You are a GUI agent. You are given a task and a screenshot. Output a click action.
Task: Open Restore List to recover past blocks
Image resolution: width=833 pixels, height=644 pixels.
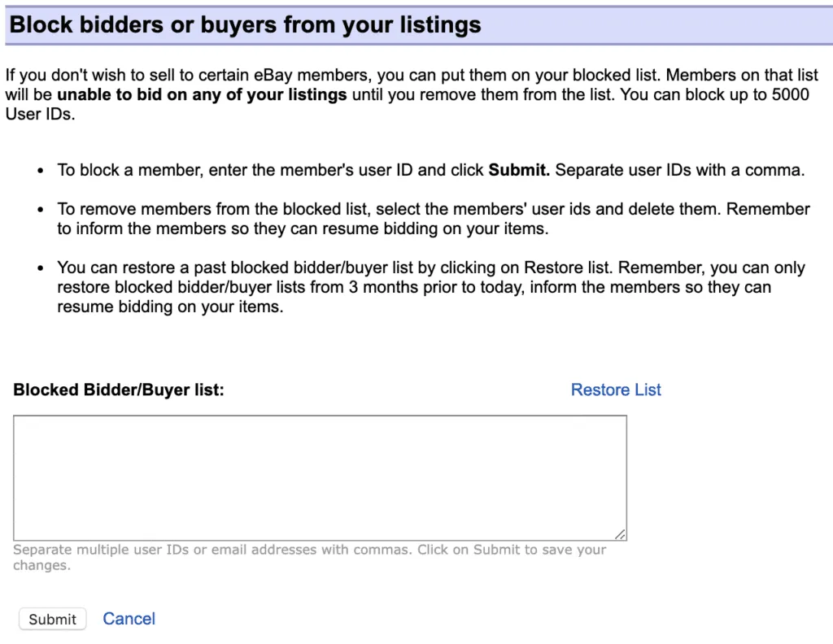coord(615,389)
